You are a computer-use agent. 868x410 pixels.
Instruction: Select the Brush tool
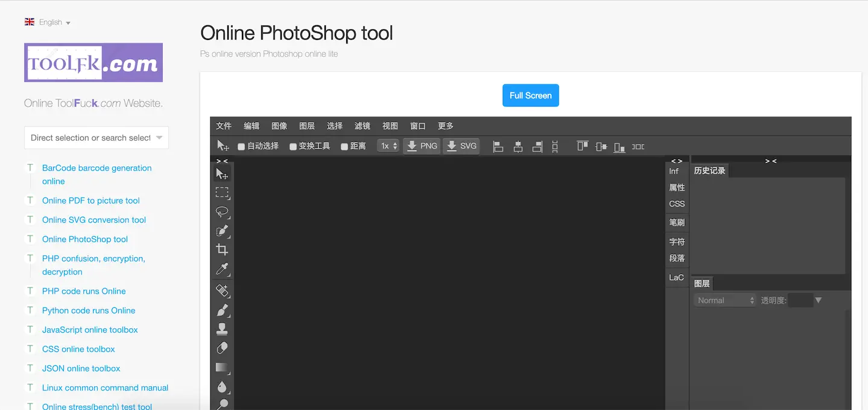[x=223, y=309]
